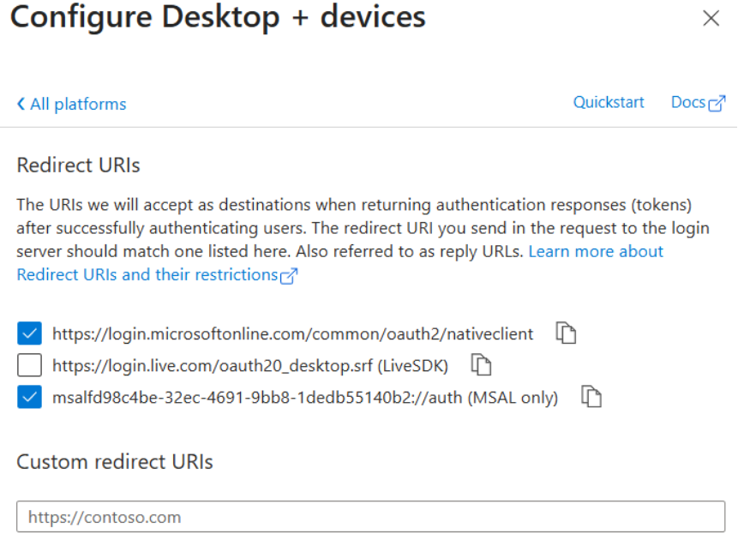
Task: Go back via All platforms text
Action: [x=78, y=105]
